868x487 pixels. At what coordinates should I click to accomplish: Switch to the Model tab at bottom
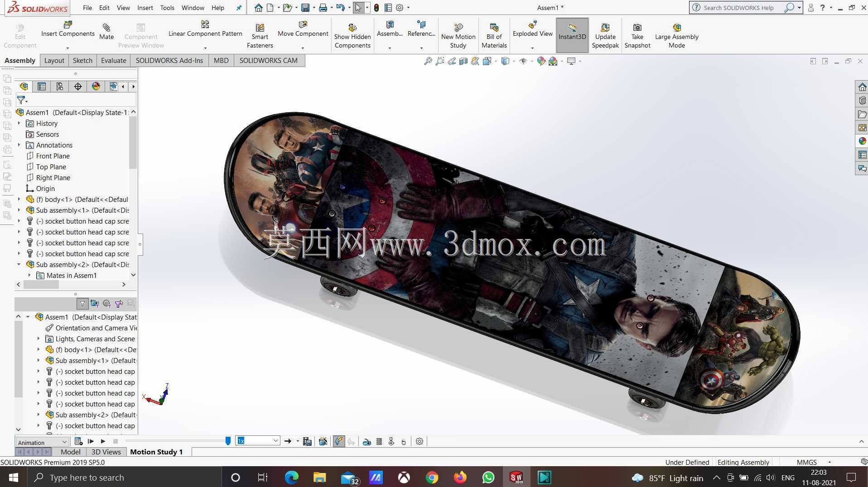click(70, 452)
